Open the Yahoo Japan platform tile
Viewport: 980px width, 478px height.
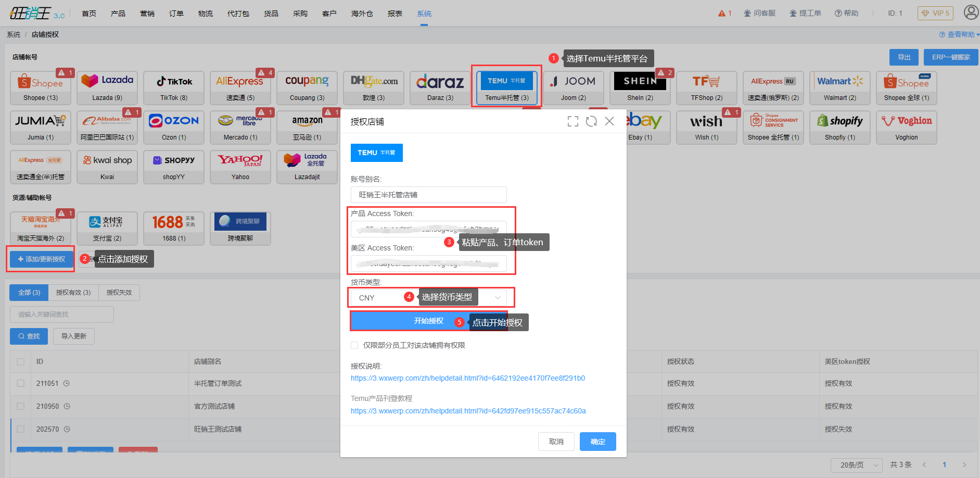(240, 167)
